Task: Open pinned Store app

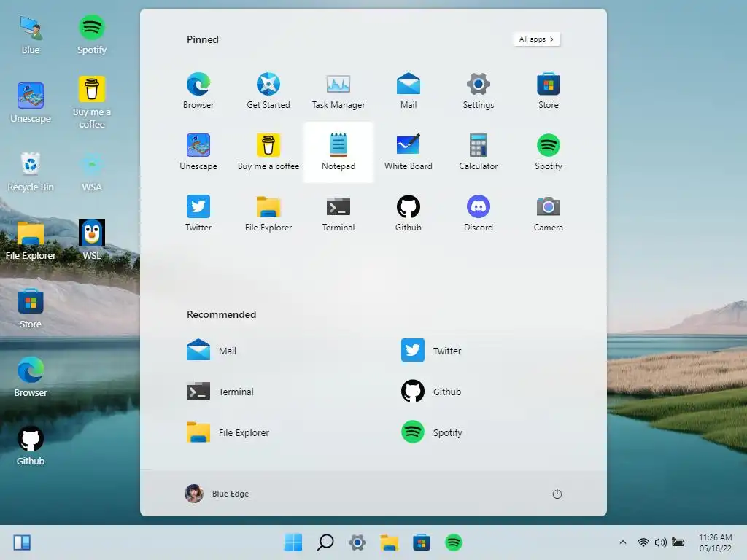Action: pos(549,91)
